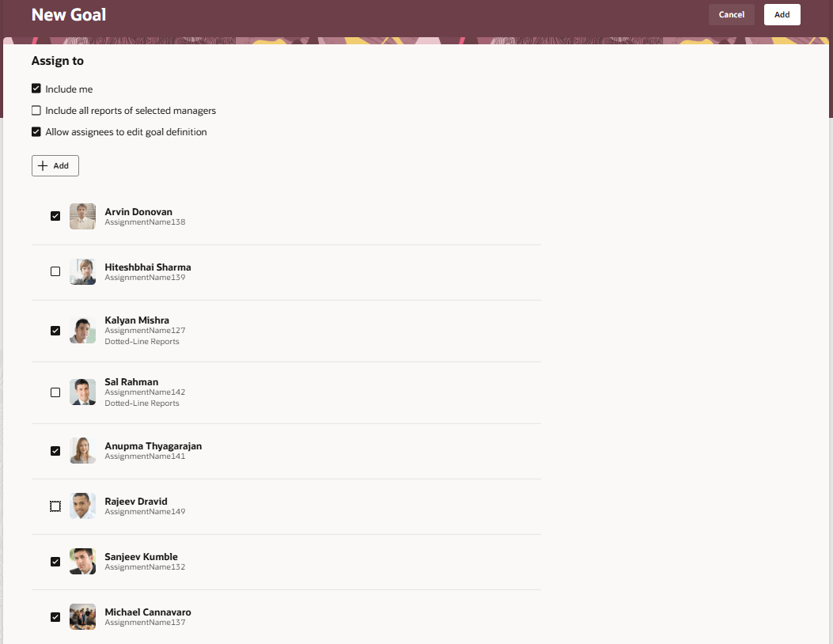Uncheck Kalyan Mishra from the assignee list
Image resolution: width=833 pixels, height=644 pixels.
[55, 330]
